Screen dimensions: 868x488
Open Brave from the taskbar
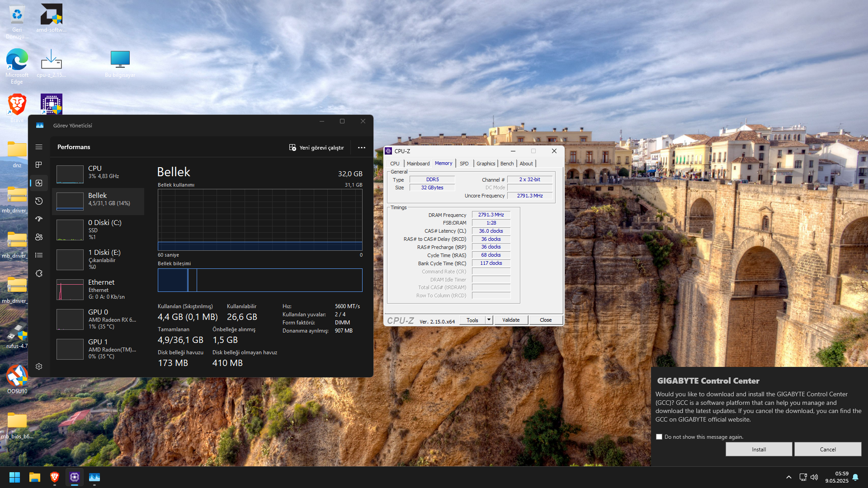(55, 477)
